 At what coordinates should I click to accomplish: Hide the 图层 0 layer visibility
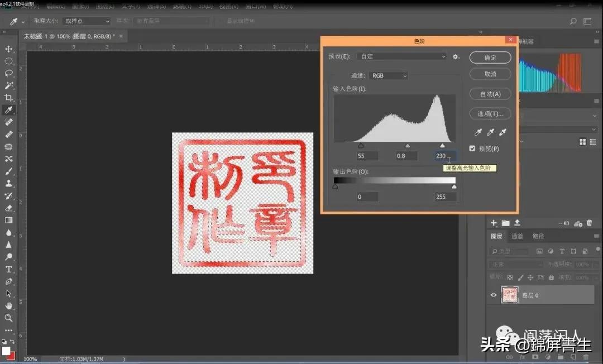(493, 295)
